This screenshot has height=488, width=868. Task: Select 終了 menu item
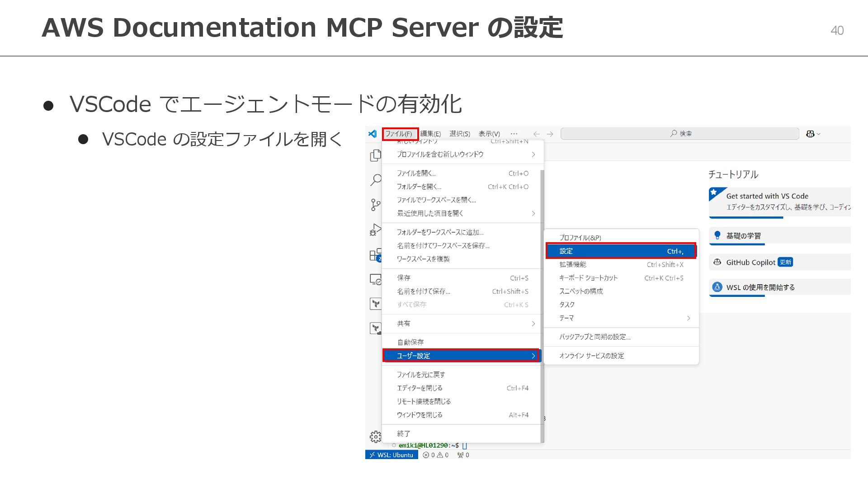pyautogui.click(x=462, y=434)
